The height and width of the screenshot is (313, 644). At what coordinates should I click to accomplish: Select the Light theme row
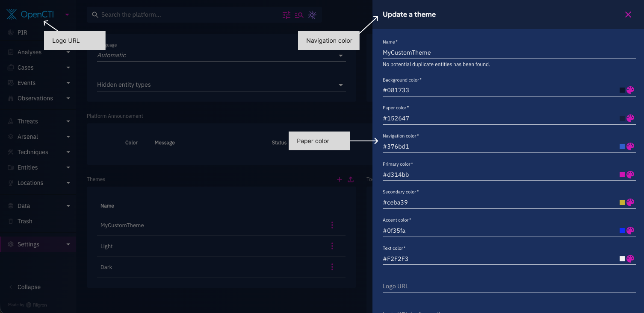pyautogui.click(x=106, y=246)
